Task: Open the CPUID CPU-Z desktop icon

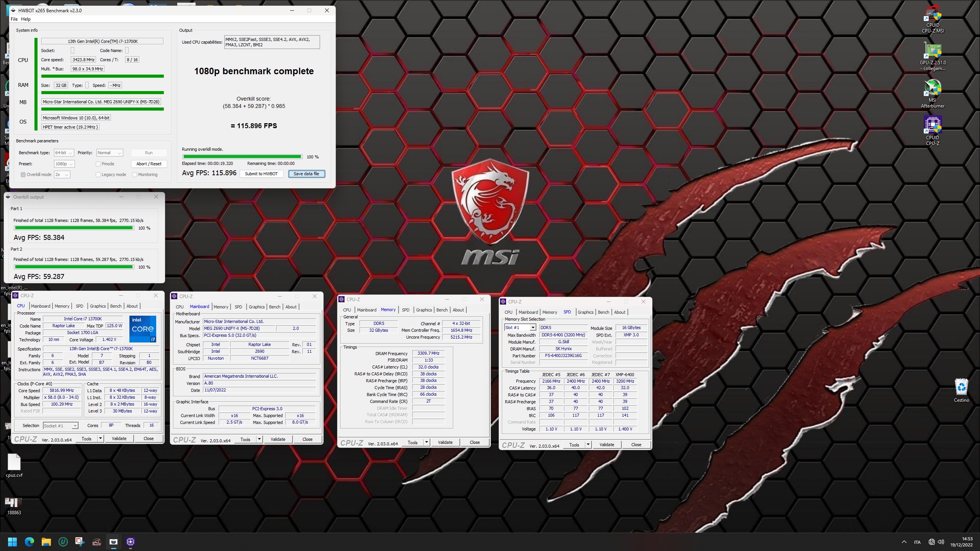Action: [933, 131]
